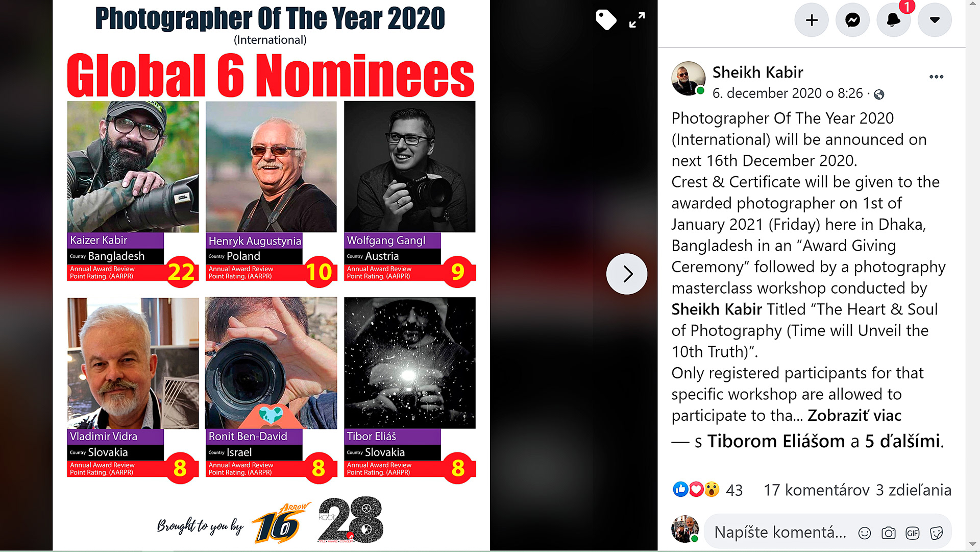The height and width of the screenshot is (552, 980).
Task: View the 3 zdieľania shares
Action: (x=914, y=490)
